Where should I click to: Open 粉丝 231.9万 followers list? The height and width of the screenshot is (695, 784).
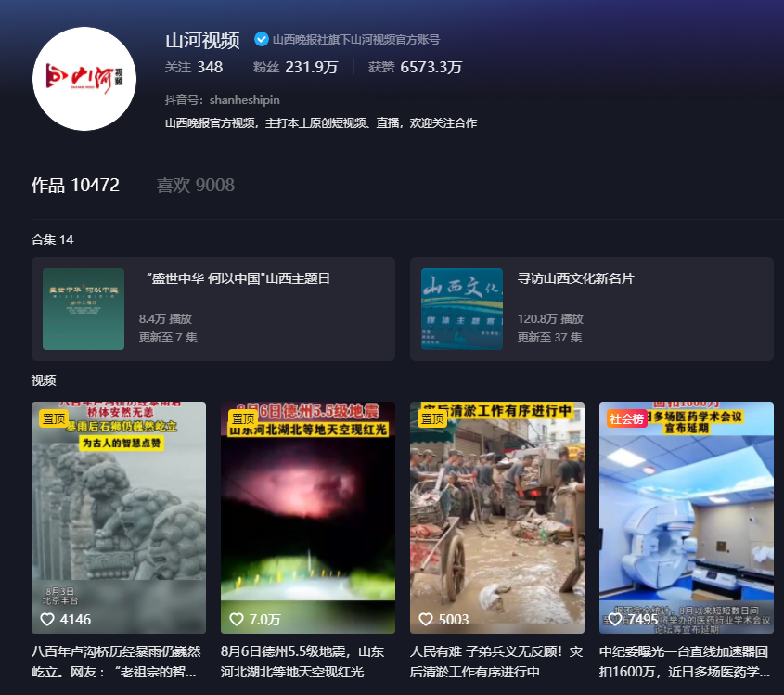click(x=295, y=67)
